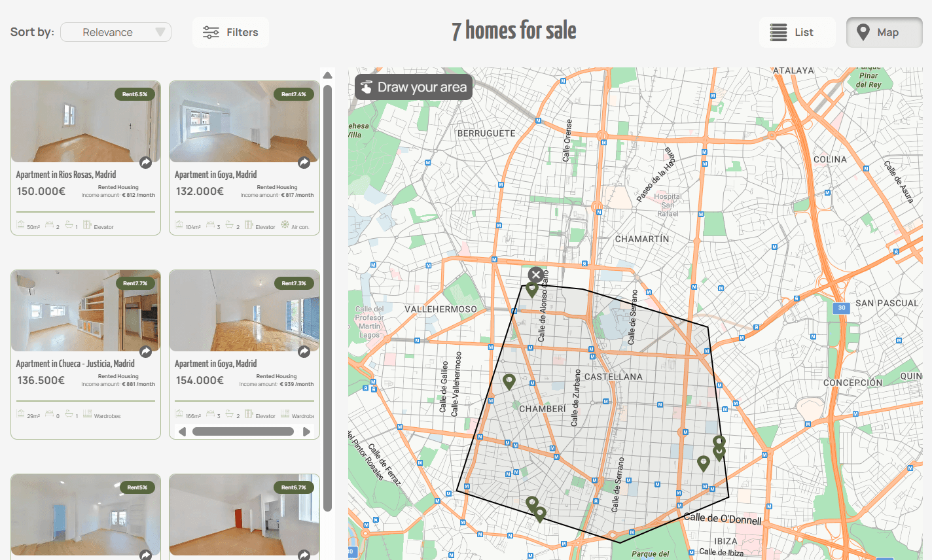Open Apartment in Rios Rosas photo
This screenshot has height=560, width=932.
85,122
